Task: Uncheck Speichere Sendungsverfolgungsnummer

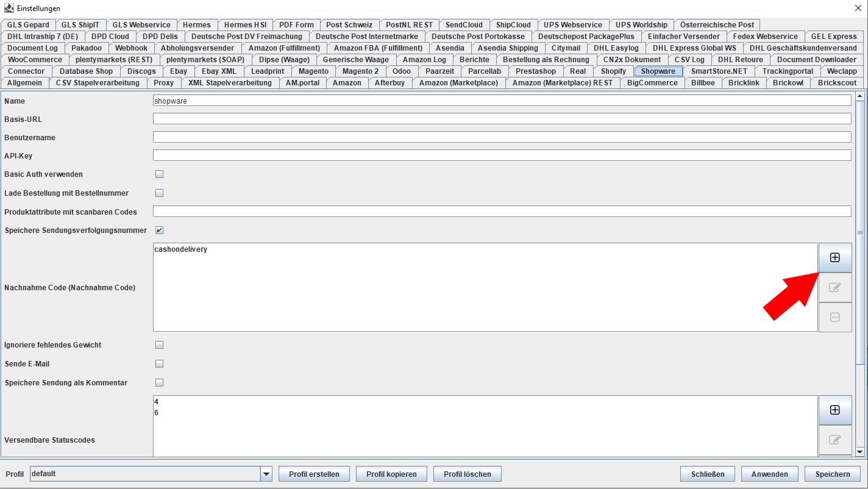Action: 160,230
